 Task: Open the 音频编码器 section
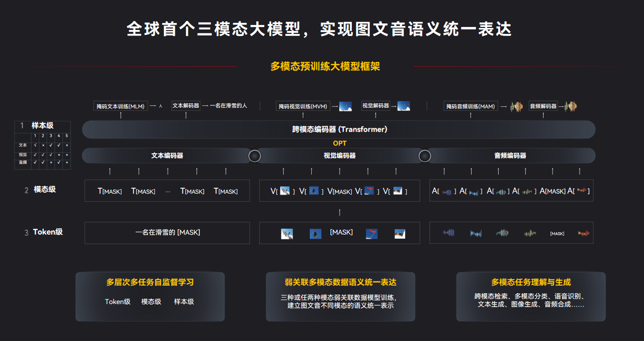[511, 155]
